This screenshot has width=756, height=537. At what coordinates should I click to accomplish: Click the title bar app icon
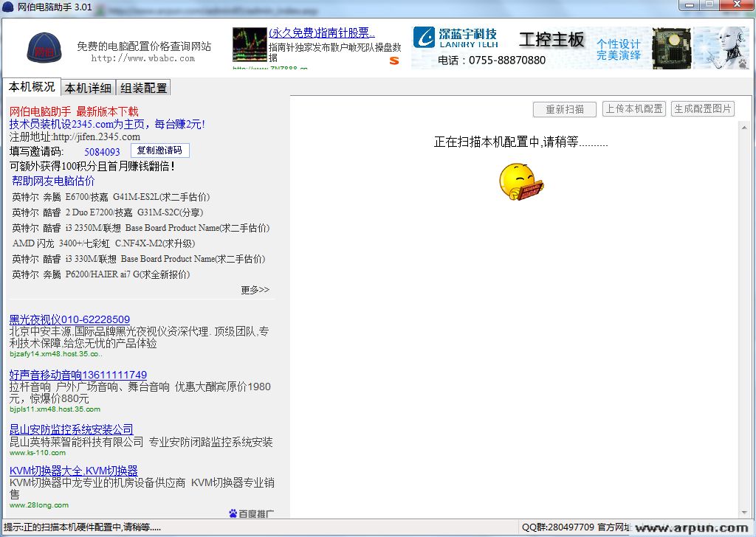[x=8, y=7]
